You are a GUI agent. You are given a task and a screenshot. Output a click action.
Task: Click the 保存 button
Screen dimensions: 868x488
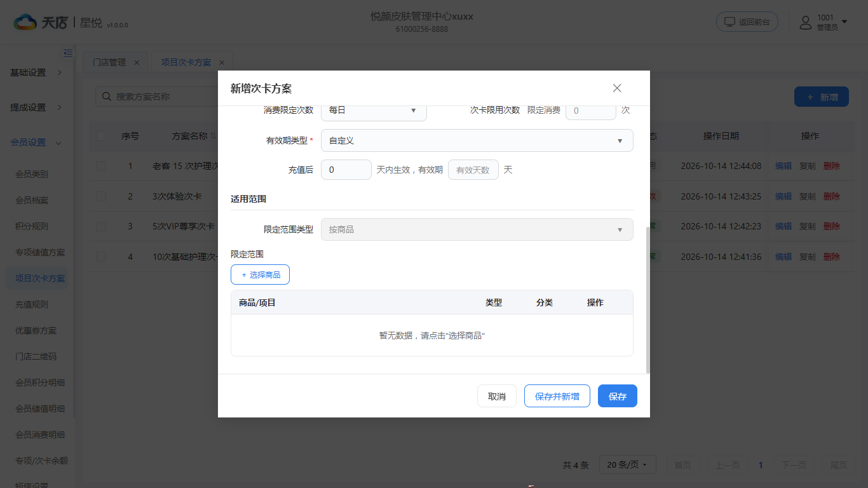click(618, 396)
